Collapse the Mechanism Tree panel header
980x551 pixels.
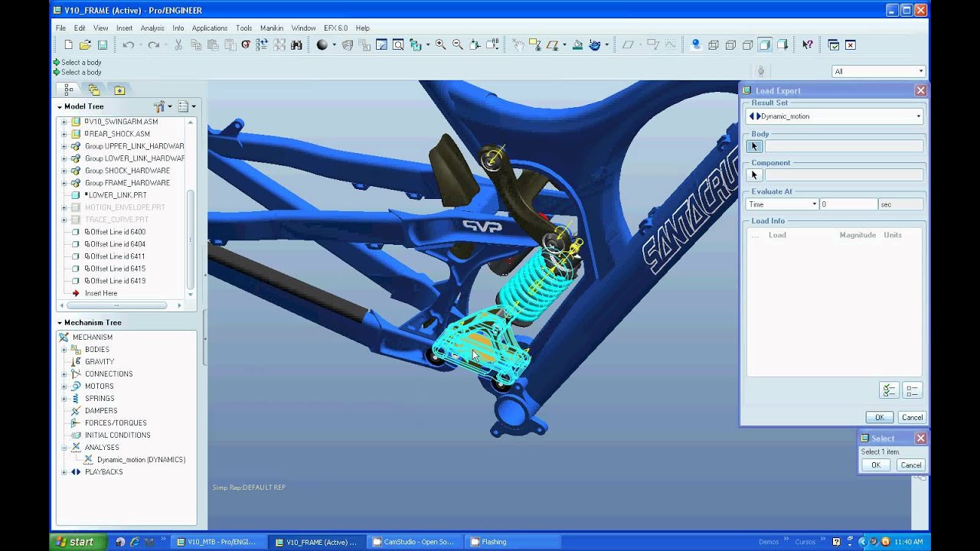click(x=60, y=323)
